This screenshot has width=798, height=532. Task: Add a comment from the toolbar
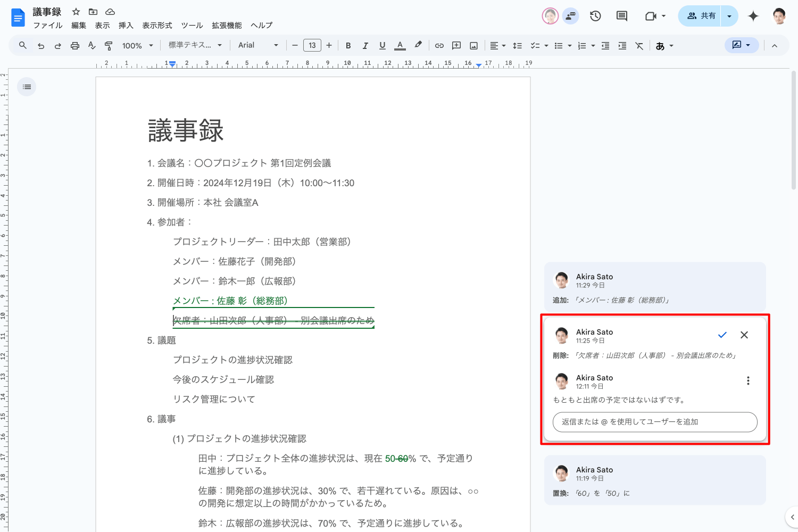click(x=456, y=46)
